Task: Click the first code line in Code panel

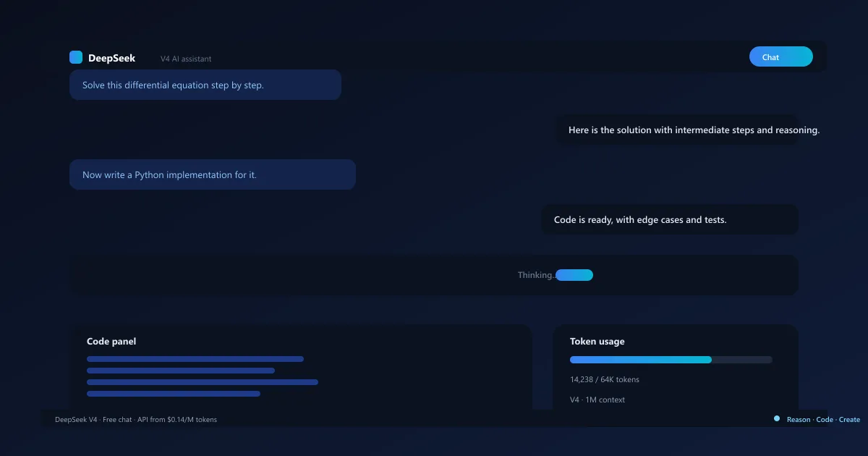Action: [195, 359]
